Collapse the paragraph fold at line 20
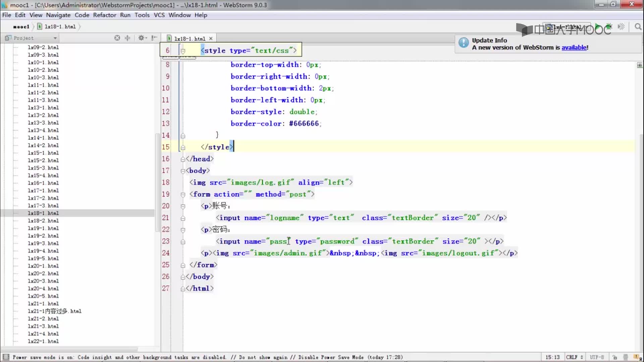This screenshot has height=362, width=644. pos(183,206)
